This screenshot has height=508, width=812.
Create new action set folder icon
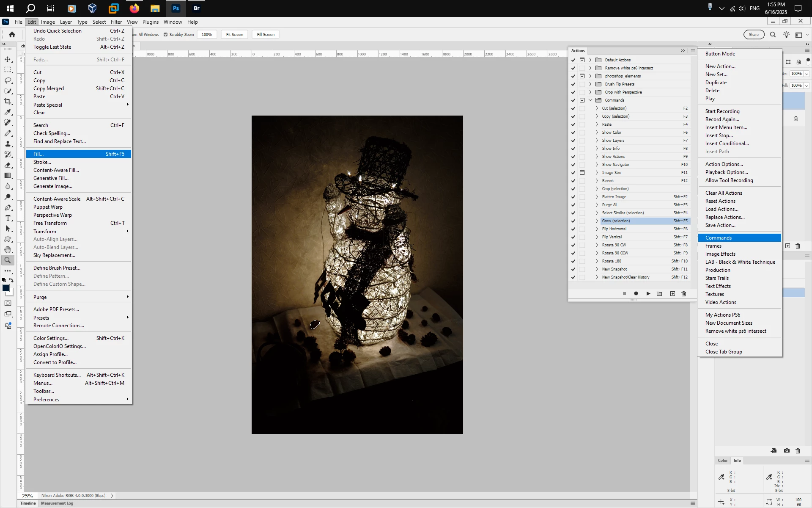659,294
